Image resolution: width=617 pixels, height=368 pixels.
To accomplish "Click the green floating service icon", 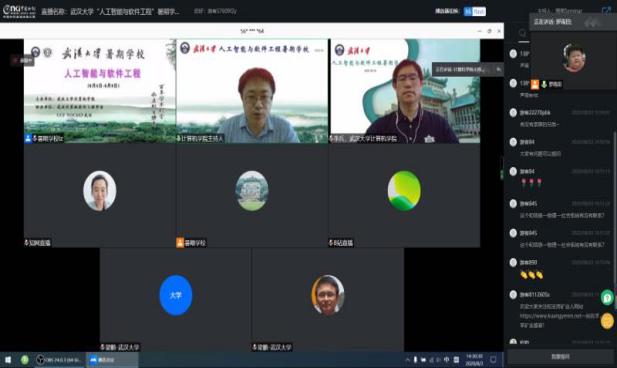I will tap(607, 298).
